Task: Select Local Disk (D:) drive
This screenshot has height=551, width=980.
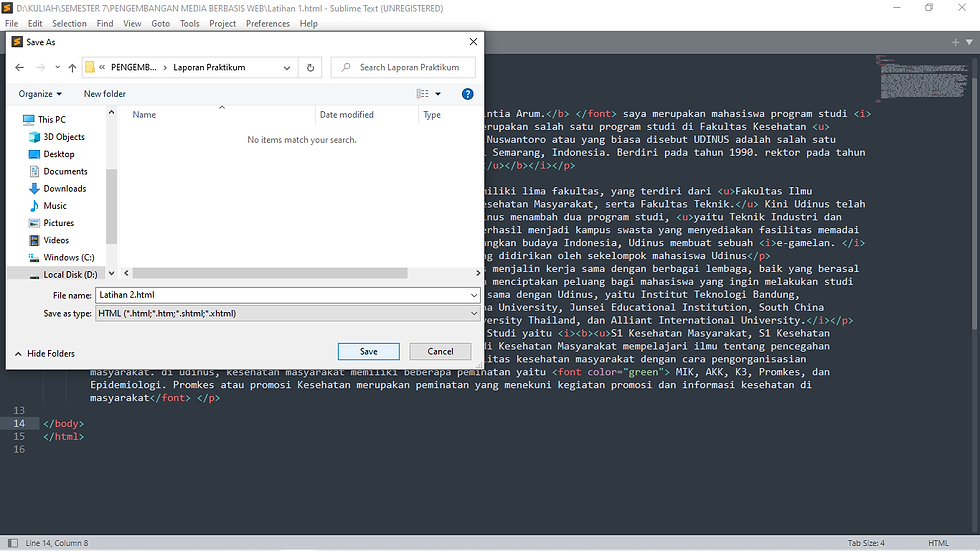Action: tap(63, 274)
